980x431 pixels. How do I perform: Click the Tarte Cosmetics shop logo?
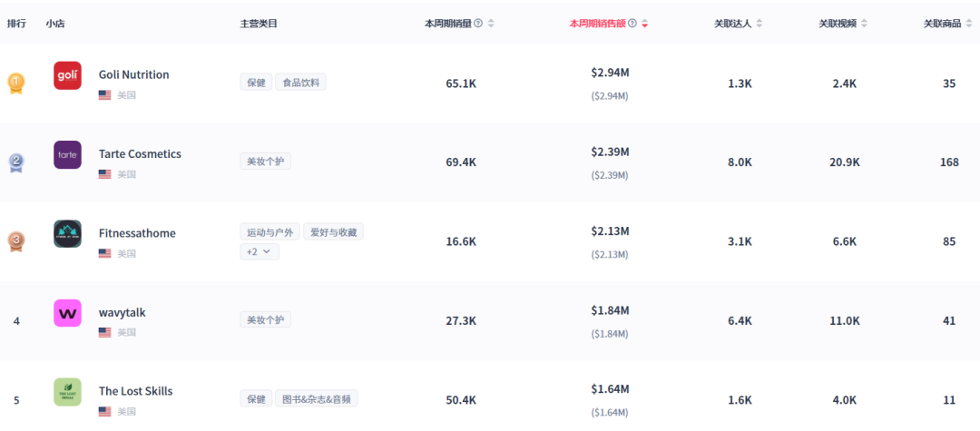(x=67, y=154)
